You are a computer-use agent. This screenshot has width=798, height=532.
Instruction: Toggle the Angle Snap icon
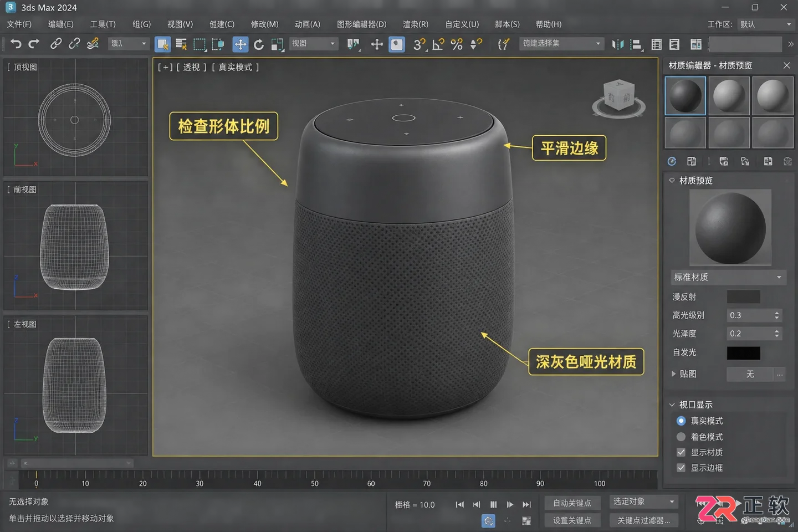coord(438,44)
